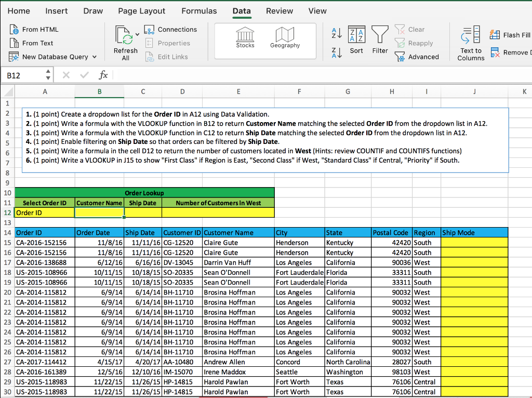This screenshot has width=532, height=398.
Task: Insert Geography data type
Action: pyautogui.click(x=285, y=37)
